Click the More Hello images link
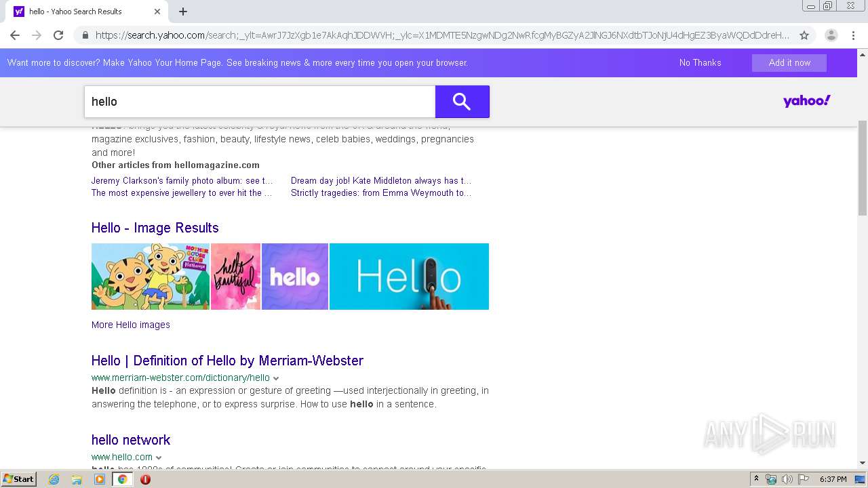This screenshot has width=868, height=488. (131, 325)
